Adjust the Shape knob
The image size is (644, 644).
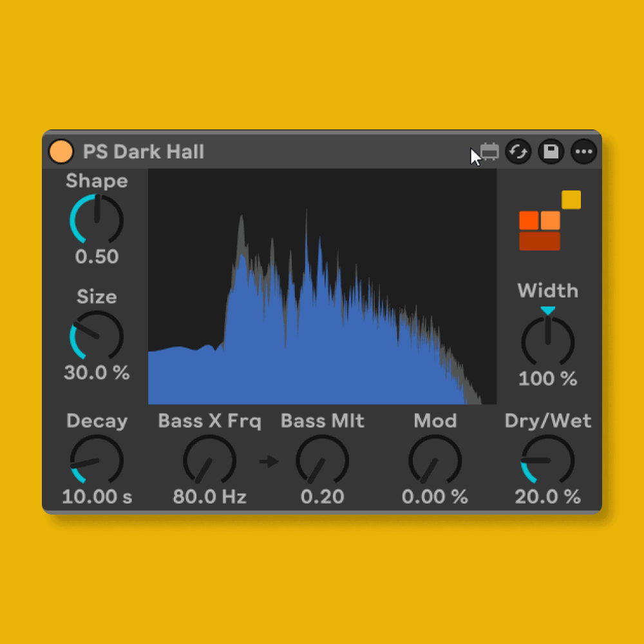pos(97,220)
